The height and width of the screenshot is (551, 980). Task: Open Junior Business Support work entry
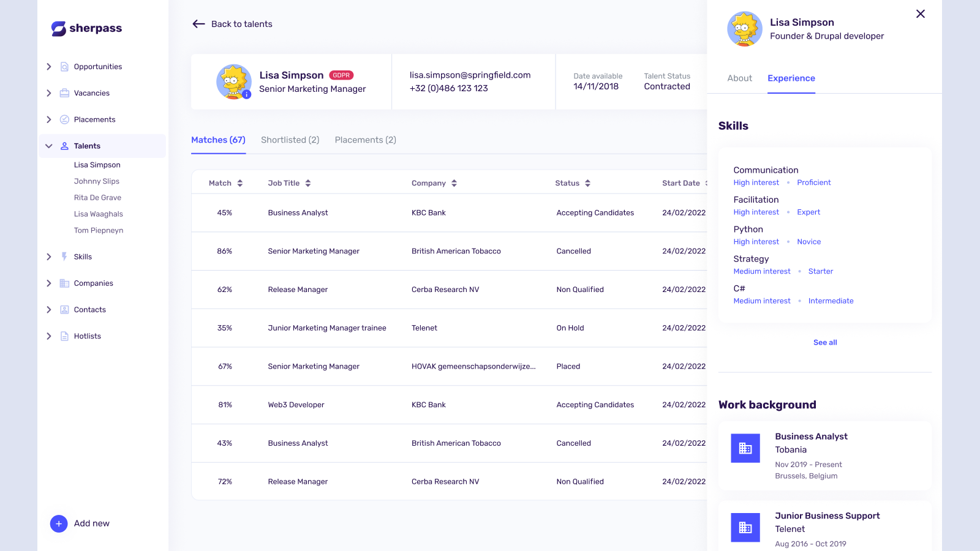pyautogui.click(x=825, y=527)
